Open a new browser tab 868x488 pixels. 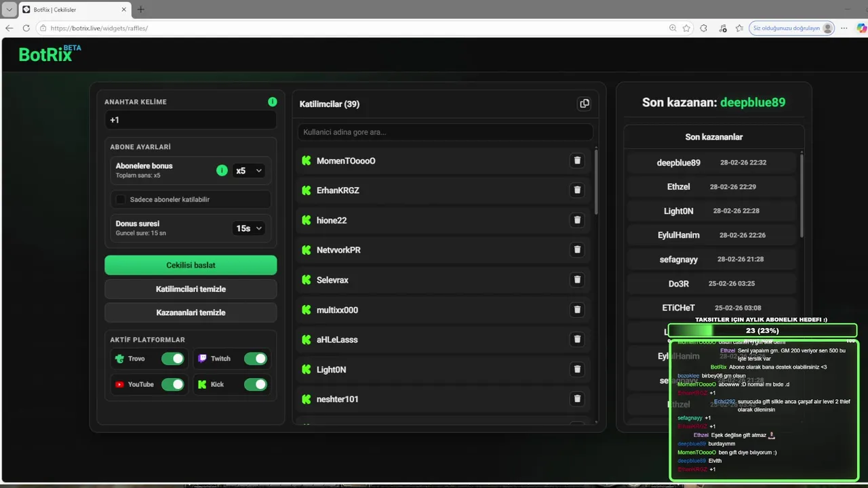(x=141, y=9)
